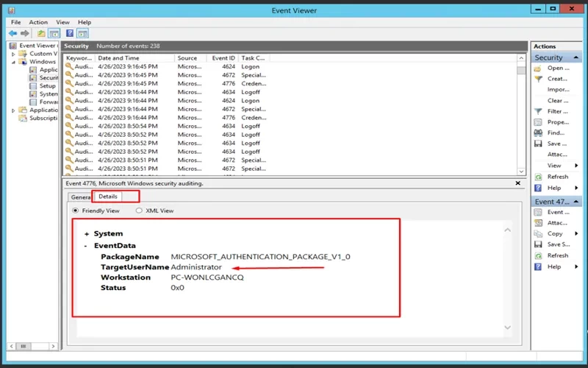The image size is (588, 368).
Task: Click Event Properties icon in Event 4776 actions
Action: pyautogui.click(x=538, y=212)
